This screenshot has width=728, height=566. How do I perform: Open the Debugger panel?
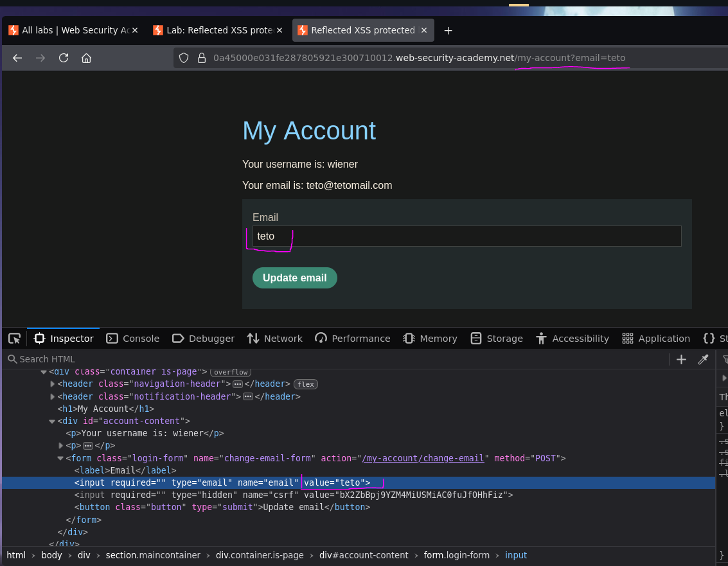[x=203, y=339]
